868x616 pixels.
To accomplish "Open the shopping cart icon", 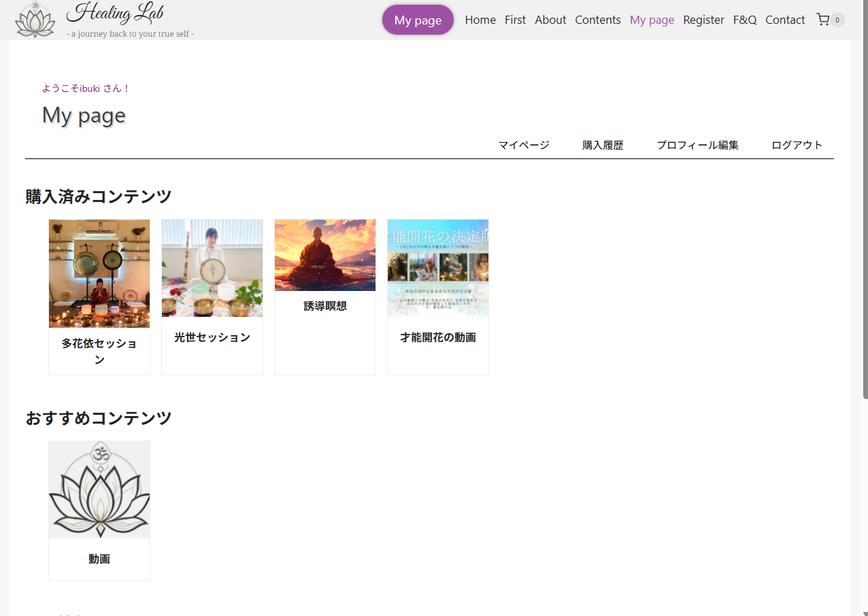I will pyautogui.click(x=822, y=20).
